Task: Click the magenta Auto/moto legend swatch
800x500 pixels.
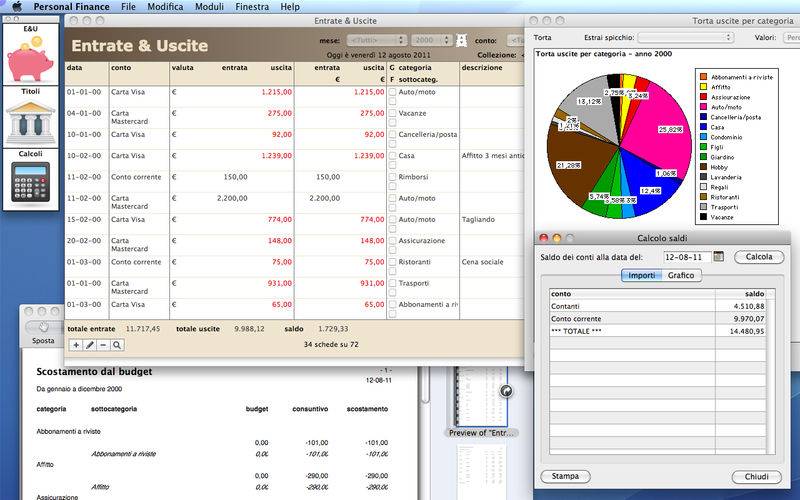Action: point(704,105)
